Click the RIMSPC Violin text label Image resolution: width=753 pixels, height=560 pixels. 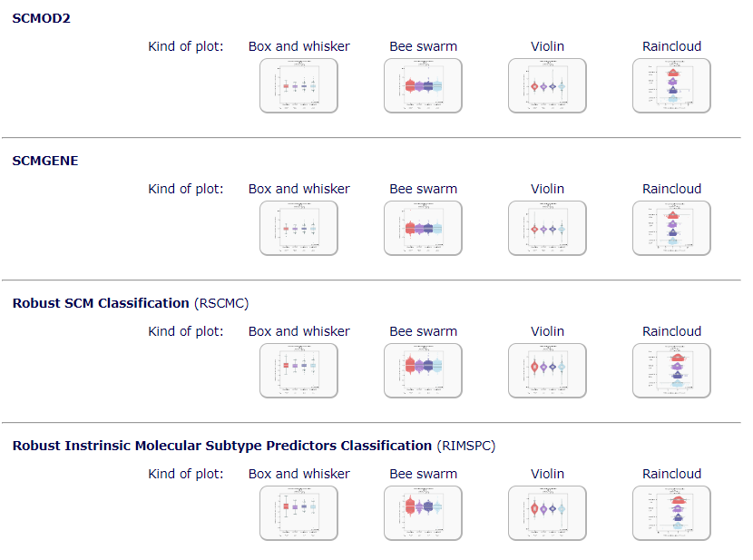click(547, 474)
